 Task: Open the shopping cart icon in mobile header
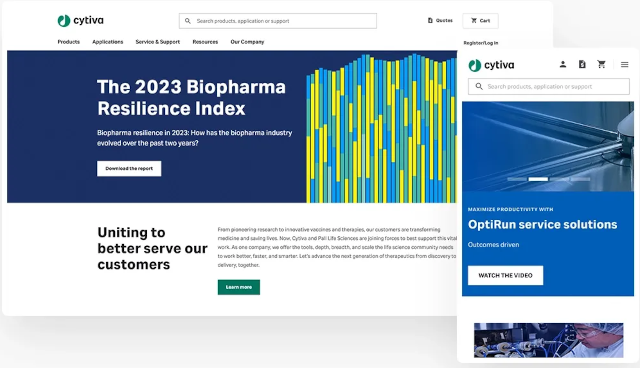601,64
